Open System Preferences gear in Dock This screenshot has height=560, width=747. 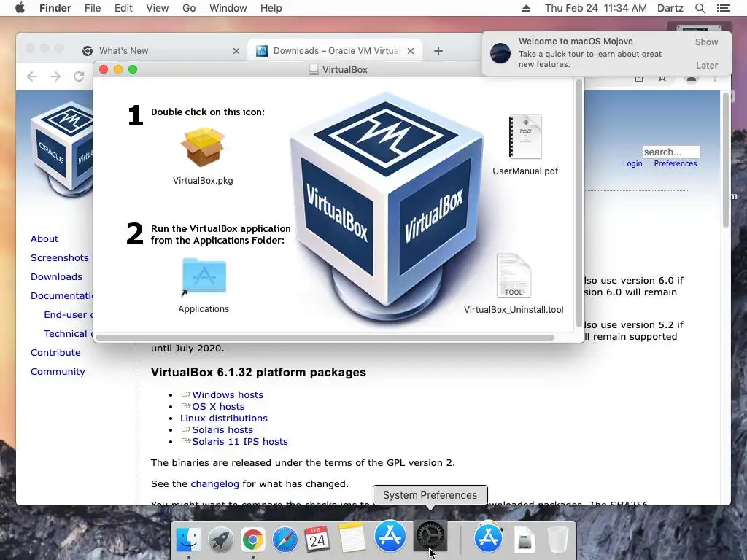430,536
